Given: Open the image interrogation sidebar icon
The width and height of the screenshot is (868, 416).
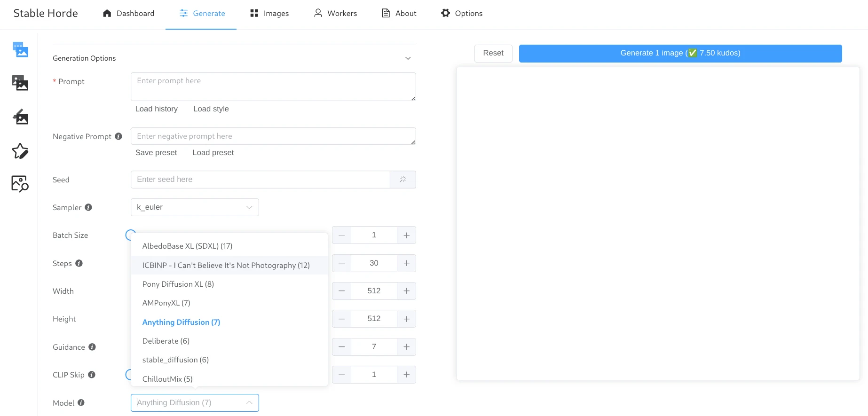Looking at the screenshot, I should [x=20, y=184].
